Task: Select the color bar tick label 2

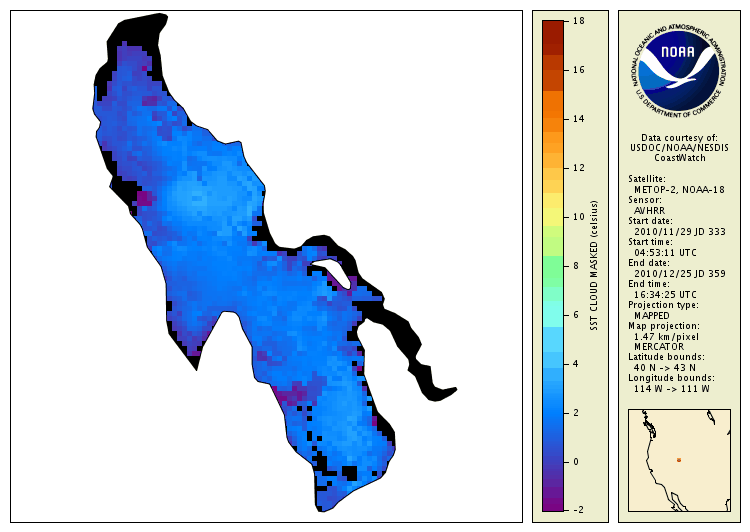Action: click(576, 413)
